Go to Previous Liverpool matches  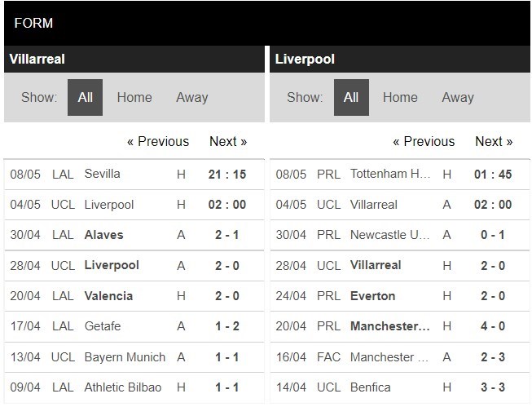423,142
